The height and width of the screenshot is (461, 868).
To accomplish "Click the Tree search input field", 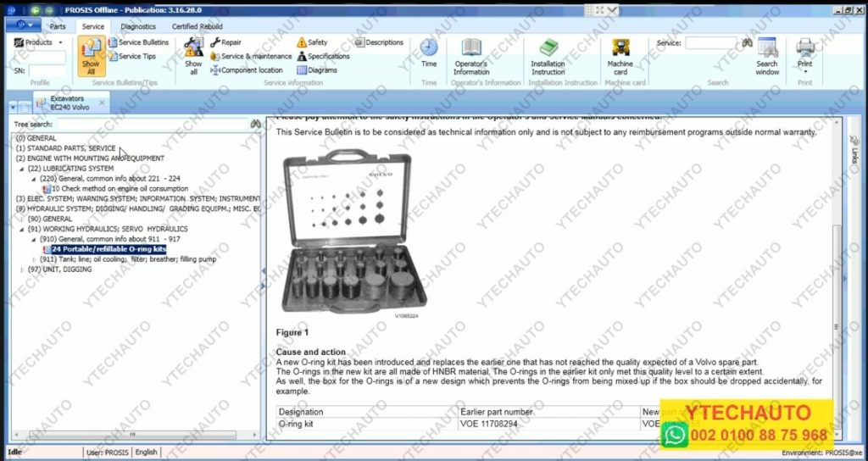I will pyautogui.click(x=153, y=125).
